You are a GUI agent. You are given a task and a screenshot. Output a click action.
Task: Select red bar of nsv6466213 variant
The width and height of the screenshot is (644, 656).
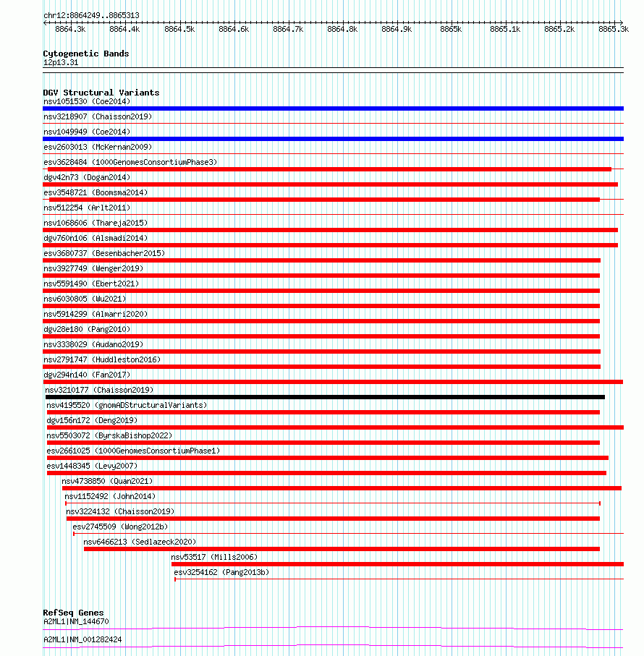pos(342,549)
